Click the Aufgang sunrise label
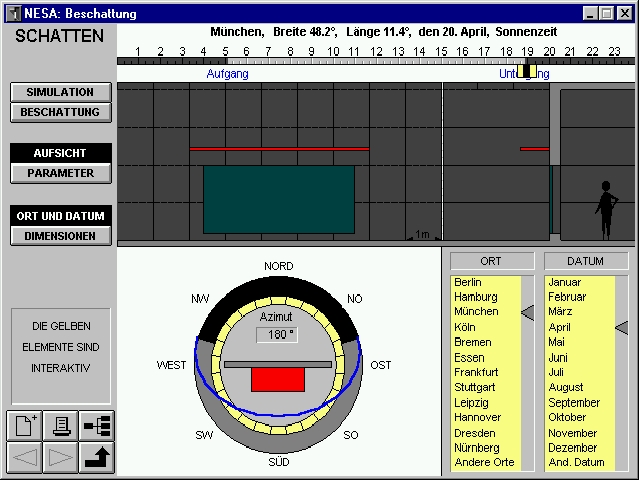 pyautogui.click(x=227, y=74)
